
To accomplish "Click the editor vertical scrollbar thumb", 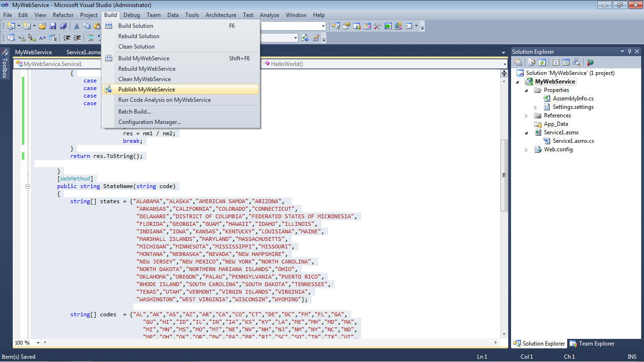I will pyautogui.click(x=504, y=174).
